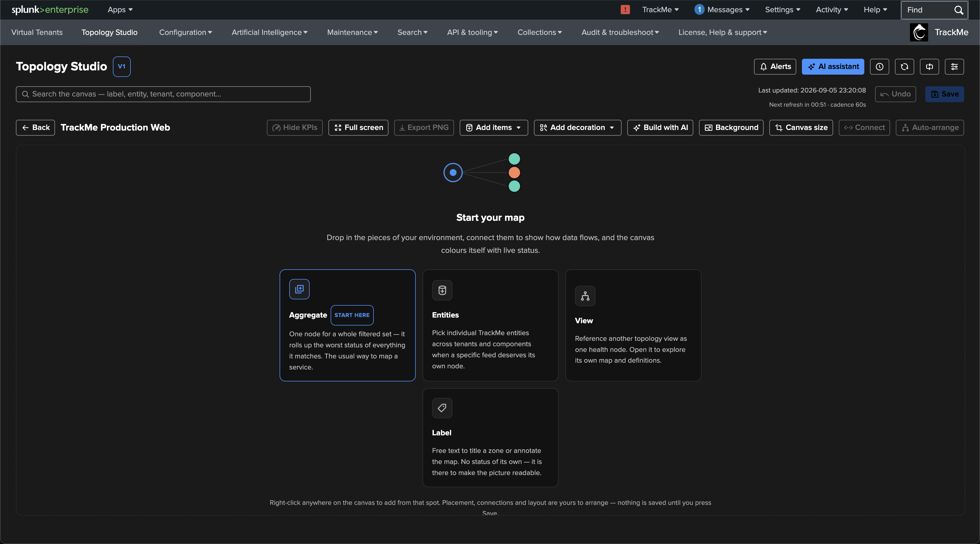Click the Save button
This screenshot has height=544, width=980.
pyautogui.click(x=945, y=94)
